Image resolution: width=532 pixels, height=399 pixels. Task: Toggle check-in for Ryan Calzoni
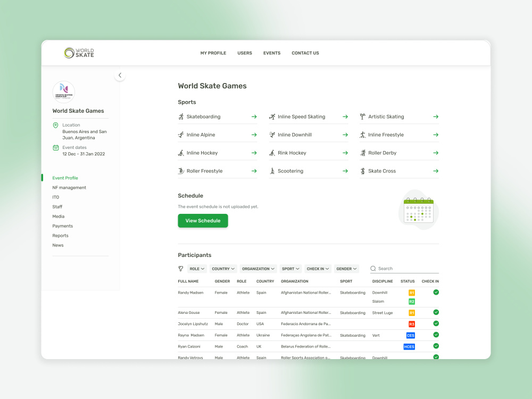(436, 346)
